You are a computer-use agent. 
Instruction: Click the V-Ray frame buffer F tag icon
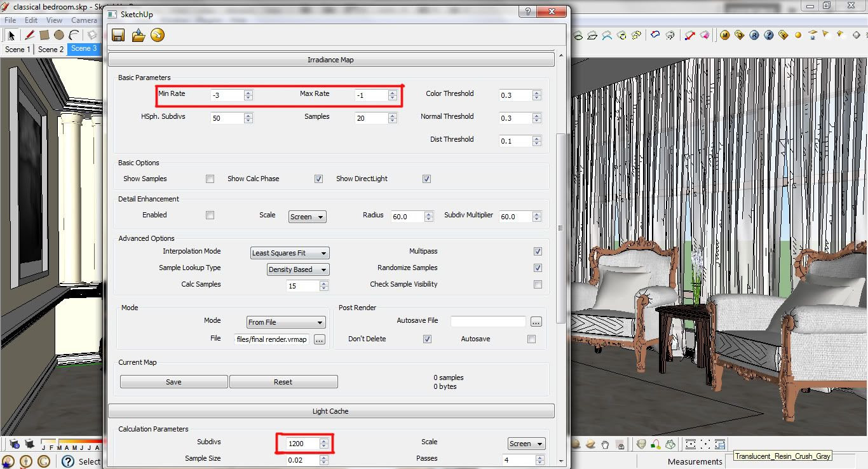click(783, 36)
